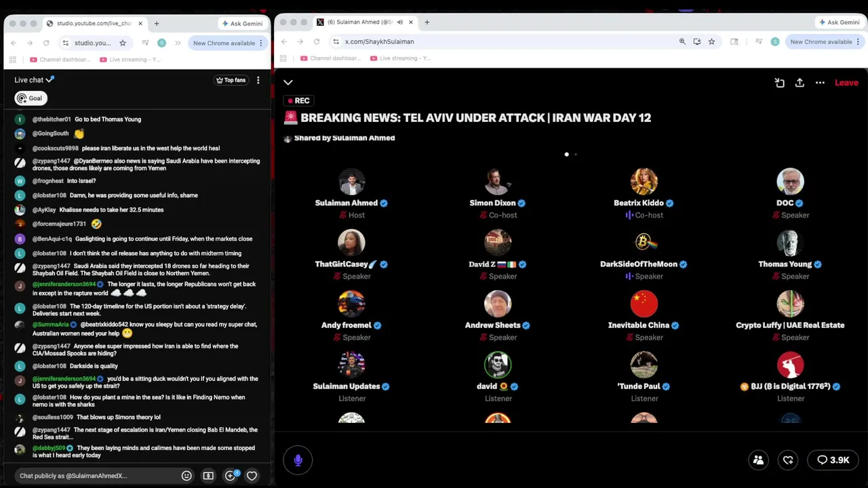Click the install app icon in X address bar
Image resolution: width=868 pixels, height=488 pixels.
(696, 41)
